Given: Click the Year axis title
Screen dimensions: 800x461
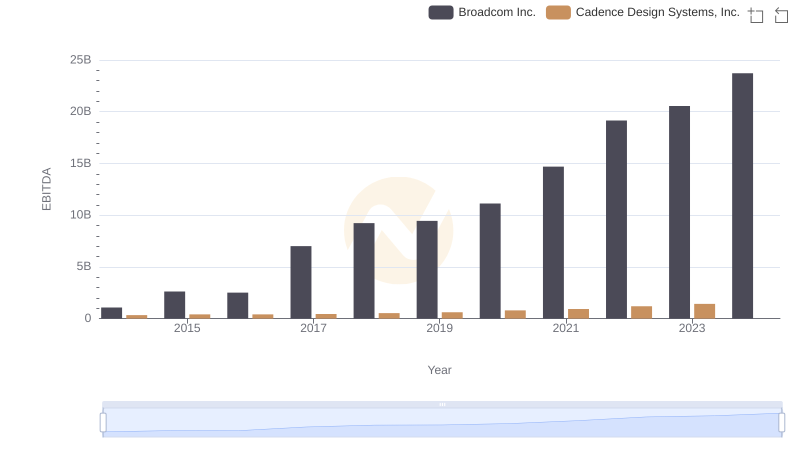Looking at the screenshot, I should coord(439,370).
